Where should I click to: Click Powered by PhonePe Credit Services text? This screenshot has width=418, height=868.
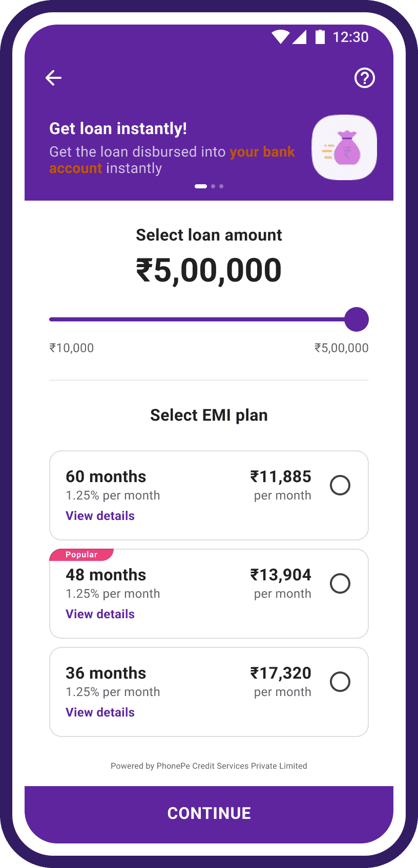point(209,766)
